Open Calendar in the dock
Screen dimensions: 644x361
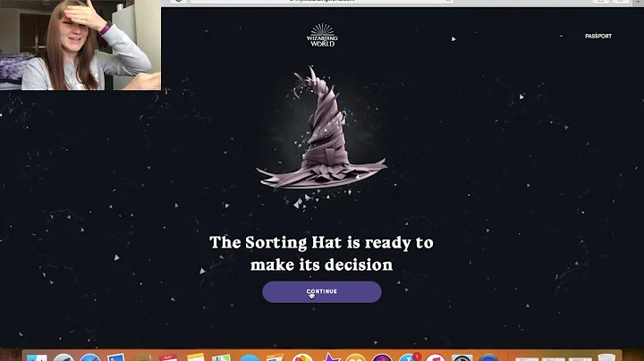[x=169, y=357]
